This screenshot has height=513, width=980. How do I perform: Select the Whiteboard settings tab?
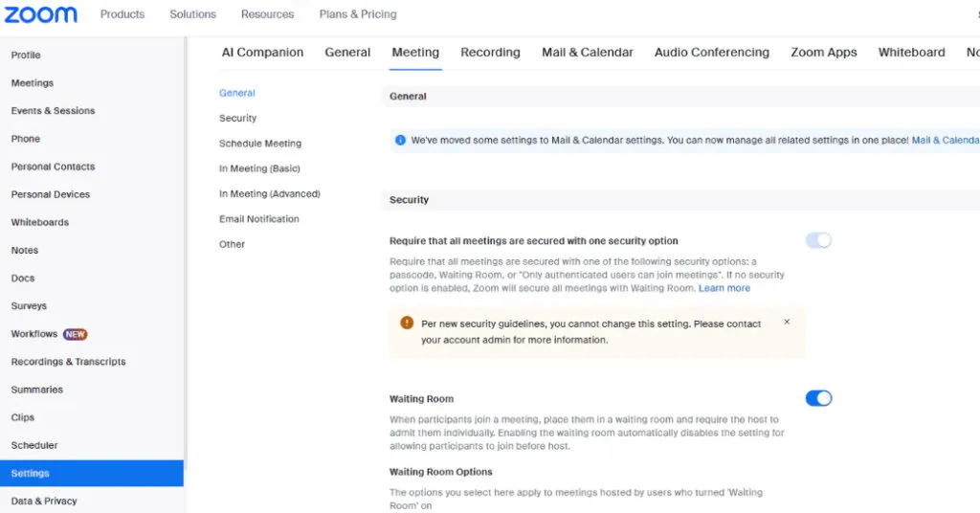coord(911,53)
